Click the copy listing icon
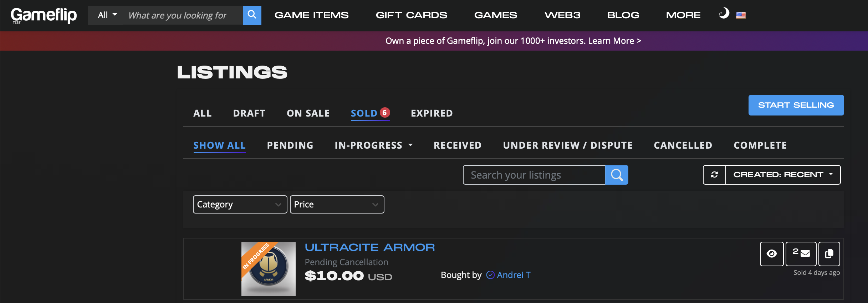868x303 pixels. (829, 254)
